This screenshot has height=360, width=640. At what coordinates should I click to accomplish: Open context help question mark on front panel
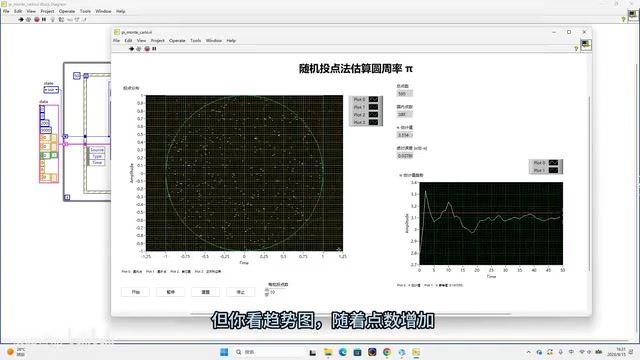pos(576,49)
